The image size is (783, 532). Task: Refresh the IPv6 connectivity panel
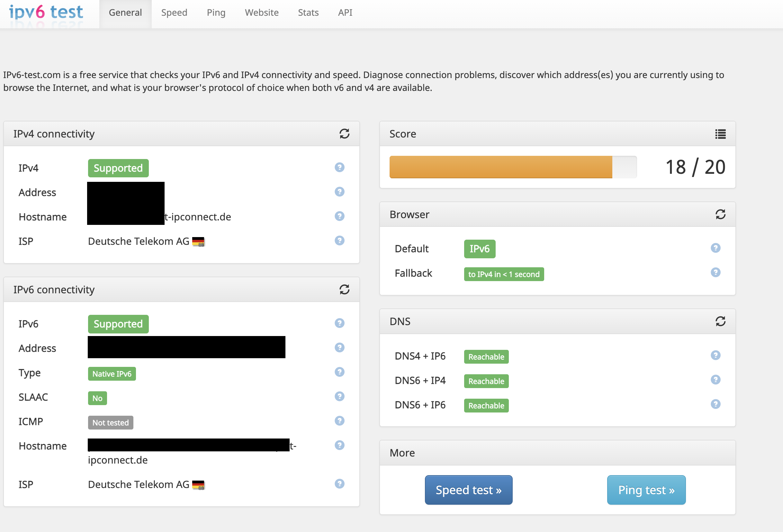(x=344, y=289)
